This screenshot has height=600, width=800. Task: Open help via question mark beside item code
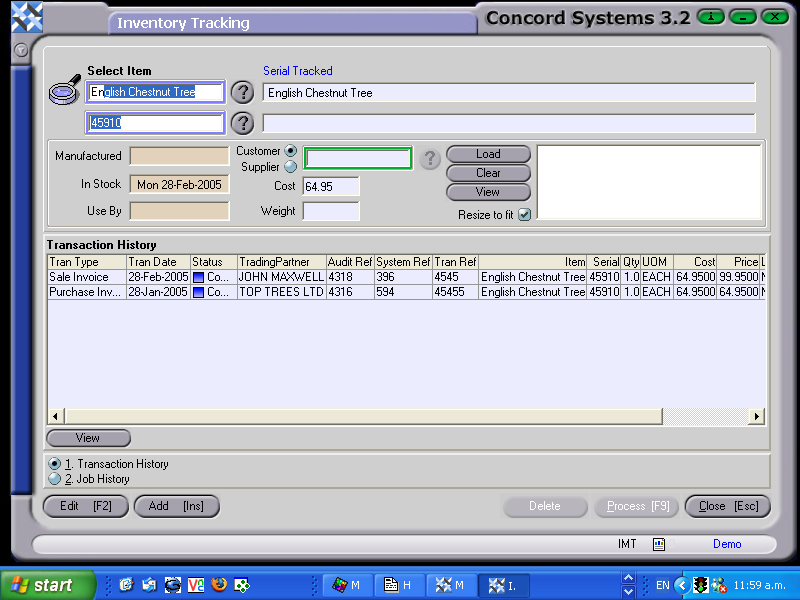pyautogui.click(x=242, y=122)
